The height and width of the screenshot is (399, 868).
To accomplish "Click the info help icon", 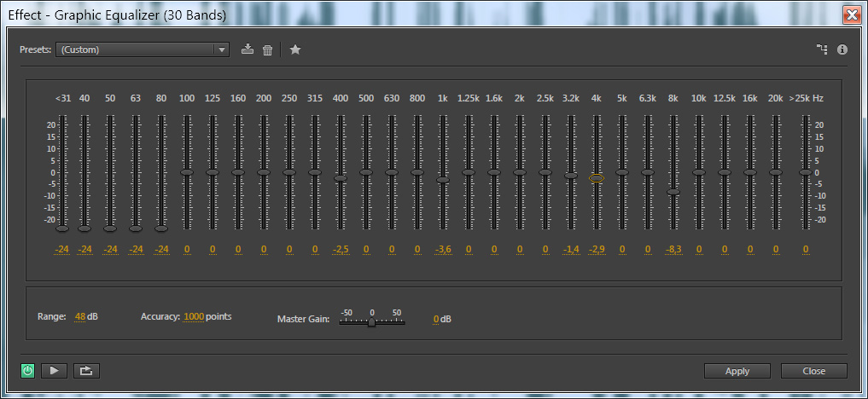I will point(842,49).
